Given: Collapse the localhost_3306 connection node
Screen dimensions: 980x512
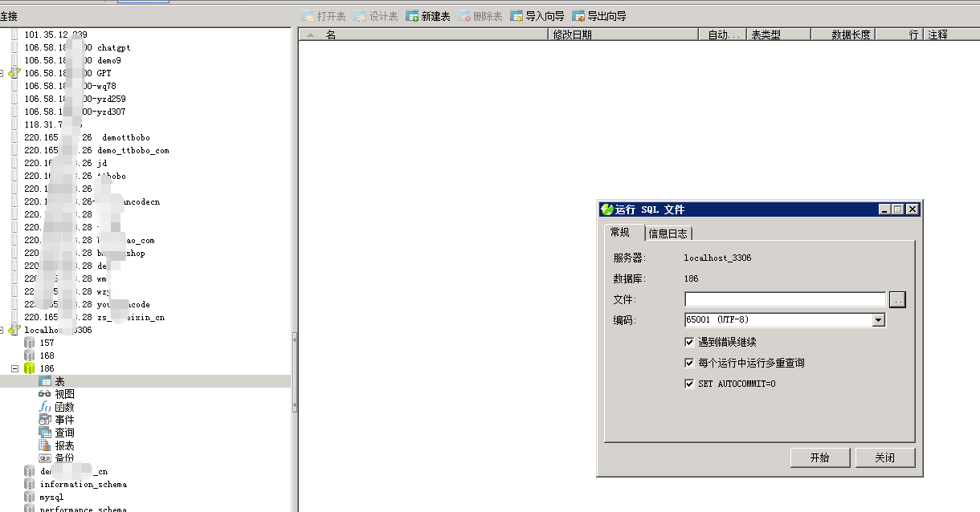Looking at the screenshot, I should [x=2, y=330].
